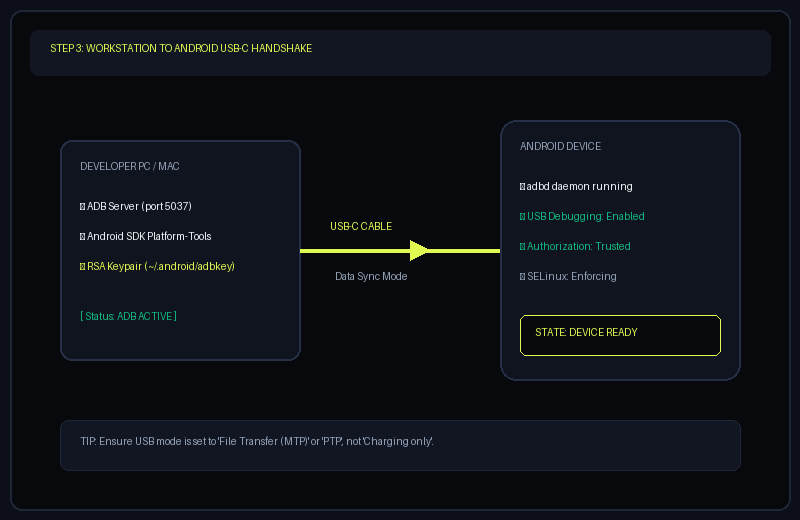The width and height of the screenshot is (800, 520).
Task: Click the Step 3 USB-C handshake title
Action: point(181,48)
